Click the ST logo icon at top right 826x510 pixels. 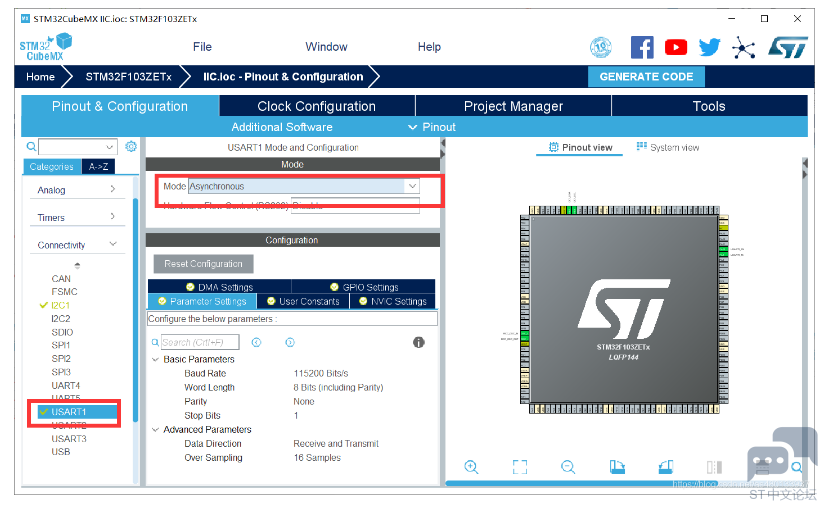788,47
